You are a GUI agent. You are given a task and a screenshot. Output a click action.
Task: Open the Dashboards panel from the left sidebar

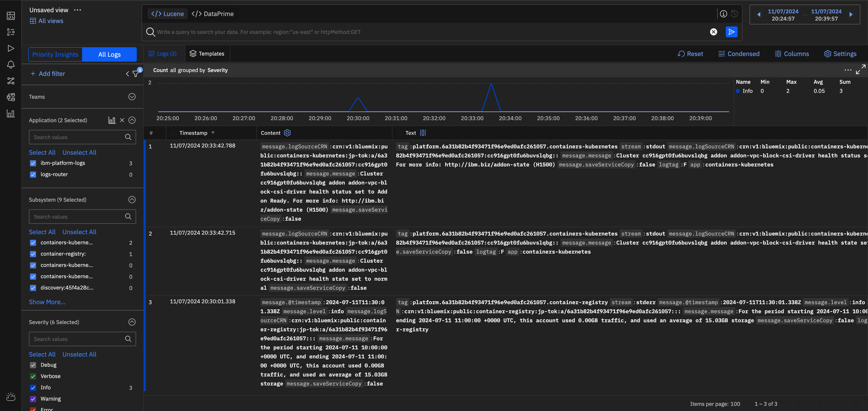pos(10,16)
